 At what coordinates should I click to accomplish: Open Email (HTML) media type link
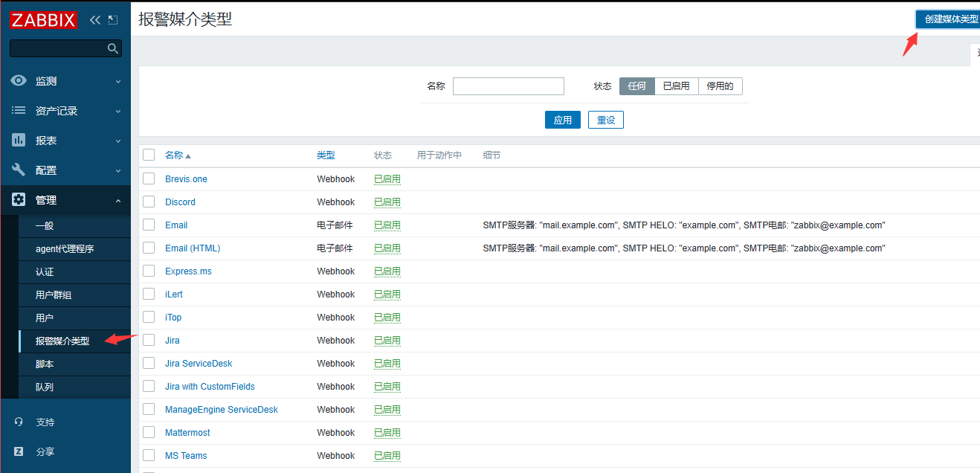point(193,248)
